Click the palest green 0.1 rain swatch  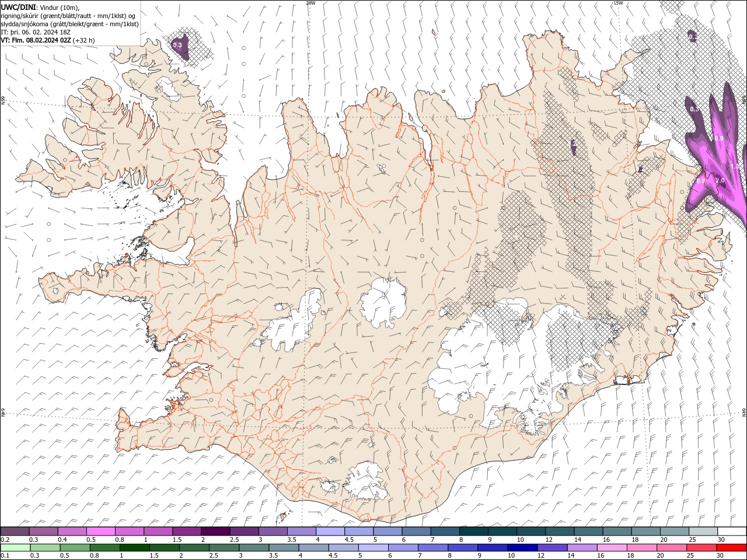[x=15, y=548]
